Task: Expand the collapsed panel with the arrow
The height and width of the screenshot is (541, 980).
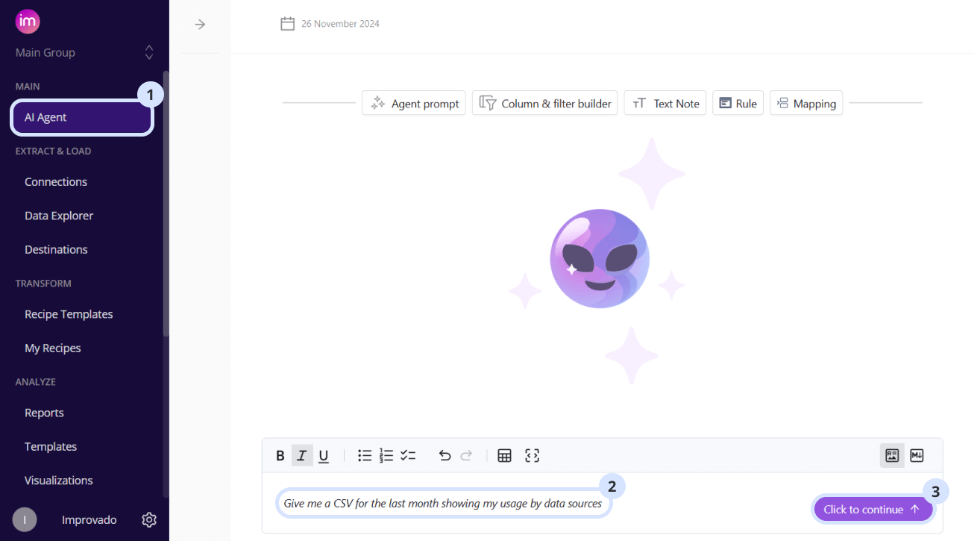Action: (200, 25)
